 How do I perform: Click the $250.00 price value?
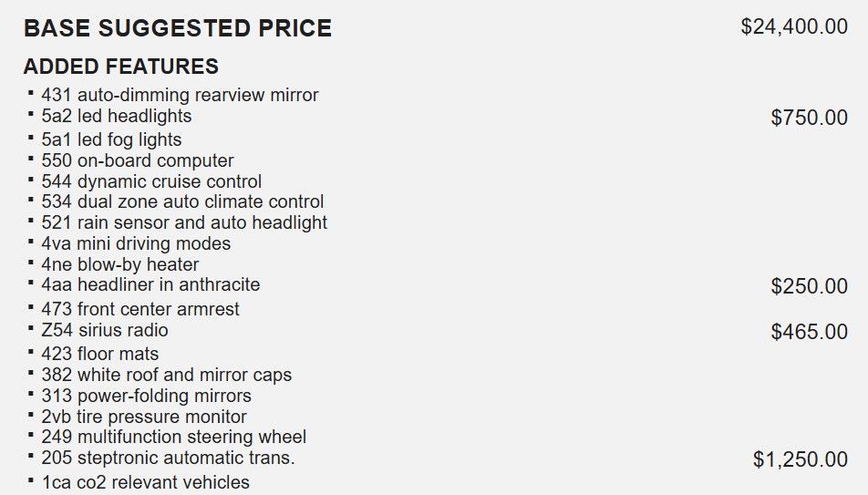[809, 286]
